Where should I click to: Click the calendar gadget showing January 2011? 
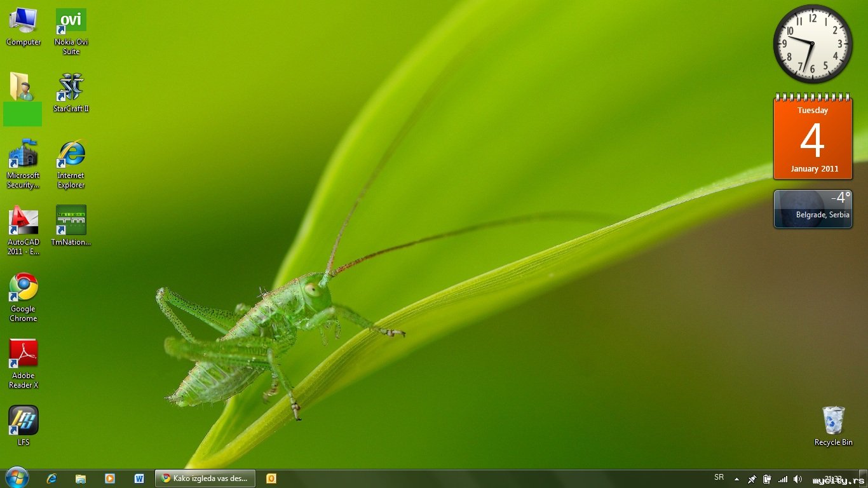pos(813,137)
